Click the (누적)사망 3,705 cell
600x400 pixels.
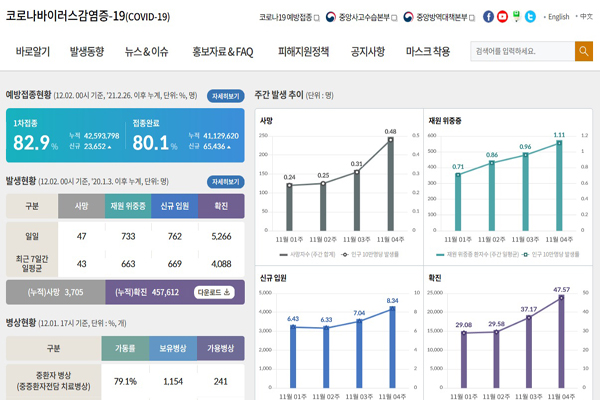click(x=55, y=292)
